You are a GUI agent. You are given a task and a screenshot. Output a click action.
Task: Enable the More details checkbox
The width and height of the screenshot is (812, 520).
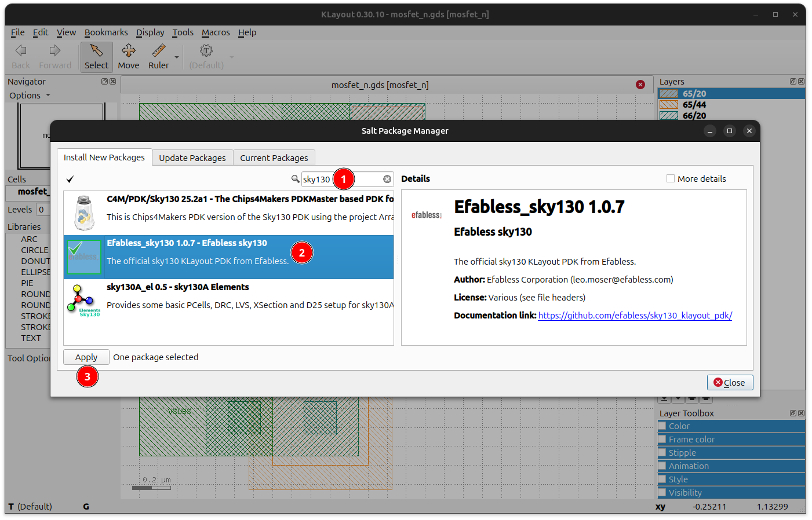[671, 179]
